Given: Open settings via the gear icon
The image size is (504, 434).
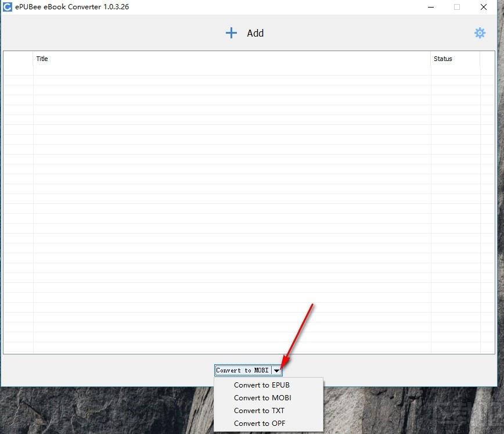Looking at the screenshot, I should coord(480,33).
